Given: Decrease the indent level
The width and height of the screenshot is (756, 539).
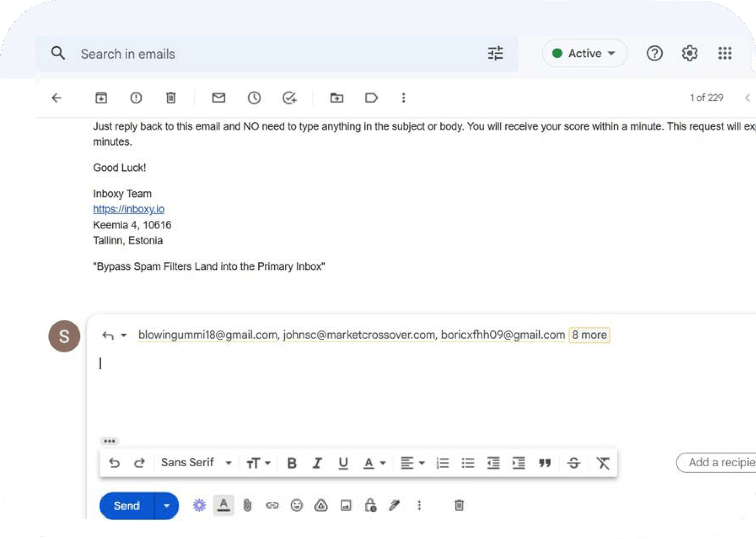Looking at the screenshot, I should coord(493,463).
